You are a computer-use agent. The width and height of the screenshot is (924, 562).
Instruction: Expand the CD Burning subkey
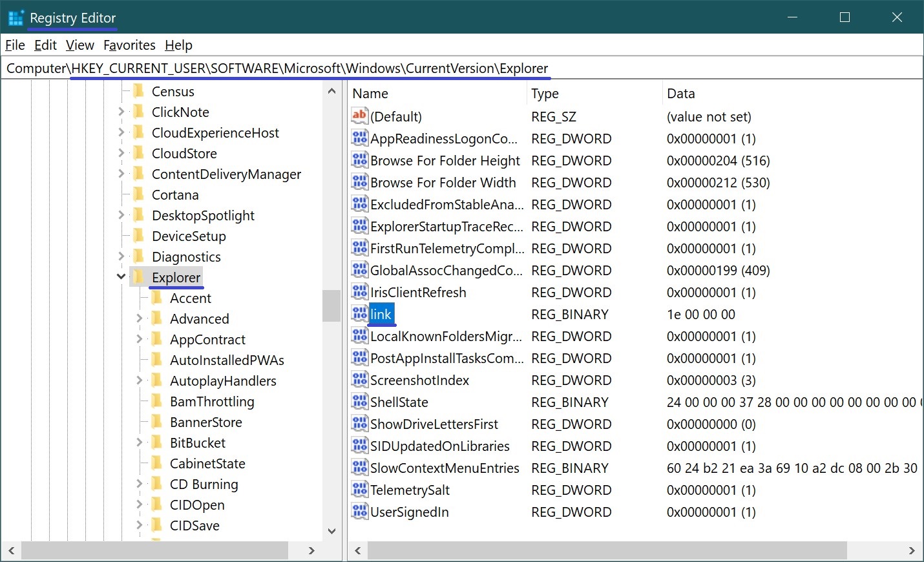click(139, 484)
